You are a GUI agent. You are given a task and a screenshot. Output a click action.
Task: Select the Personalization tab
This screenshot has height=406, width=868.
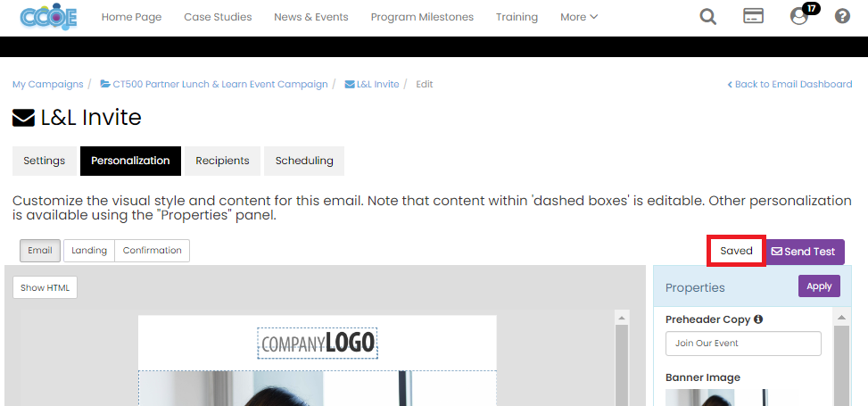pos(130,161)
